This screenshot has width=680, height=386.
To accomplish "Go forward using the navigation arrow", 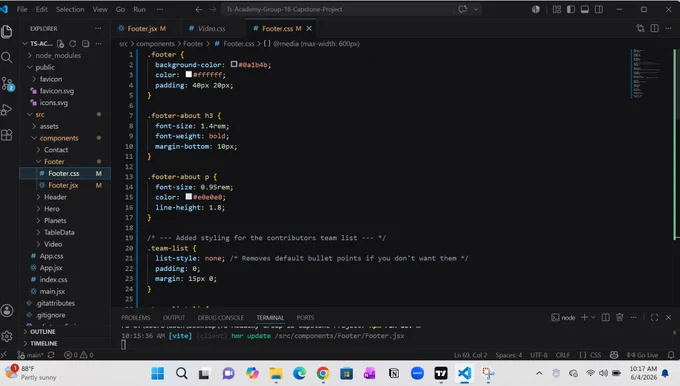I will tap(212, 9).
